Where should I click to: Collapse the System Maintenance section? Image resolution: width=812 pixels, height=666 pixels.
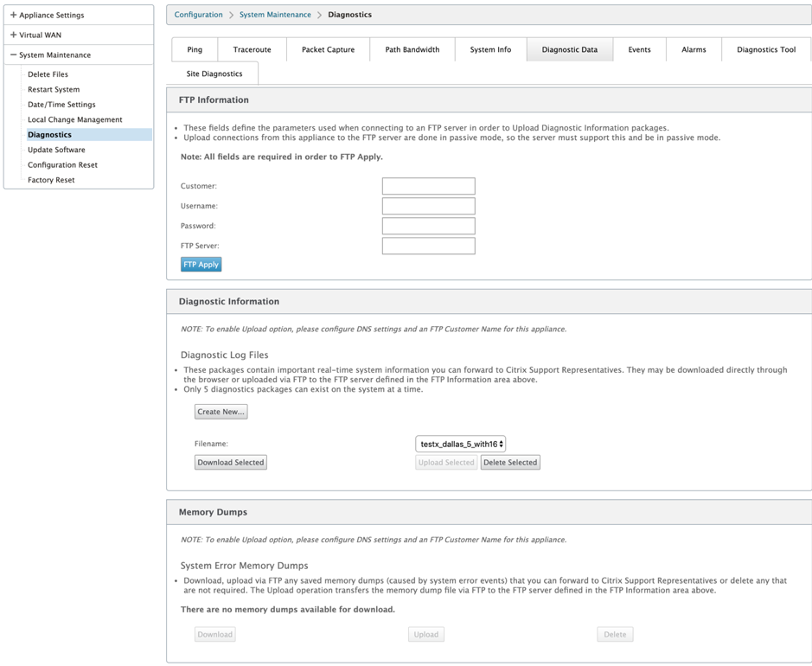tap(14, 54)
